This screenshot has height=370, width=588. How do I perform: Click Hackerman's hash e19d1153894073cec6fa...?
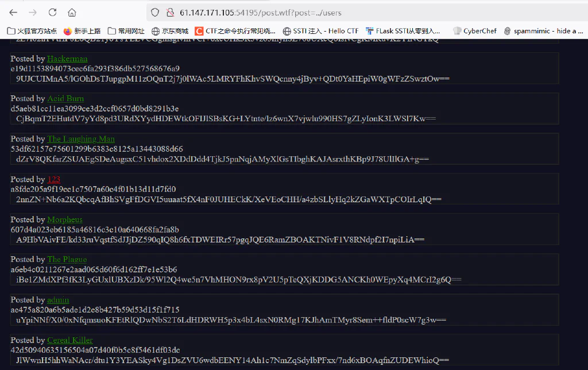(95, 69)
